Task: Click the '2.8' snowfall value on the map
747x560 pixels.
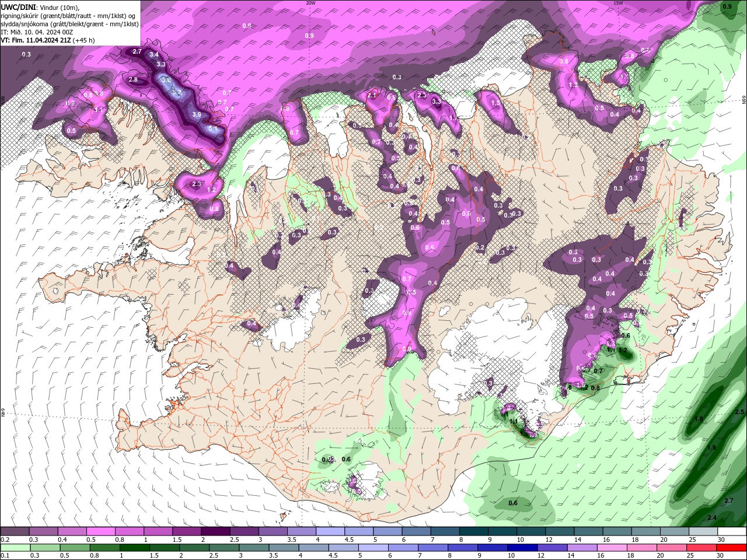Action: (132, 80)
